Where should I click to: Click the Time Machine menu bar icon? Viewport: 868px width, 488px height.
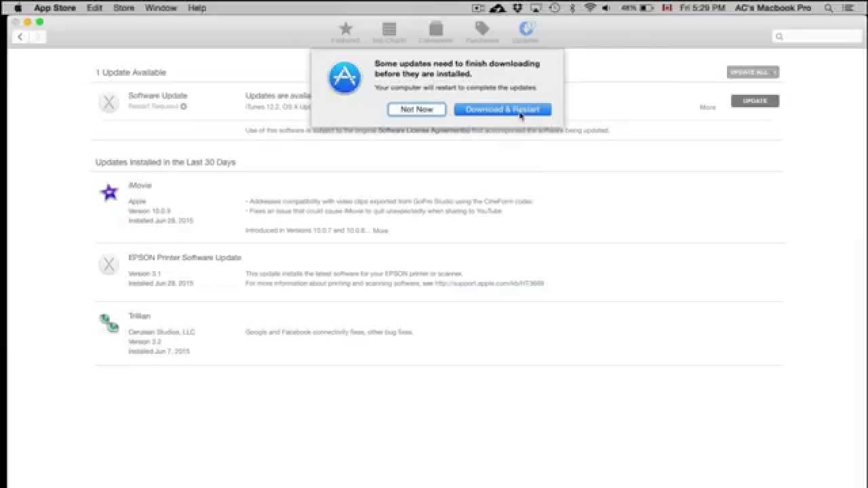coord(555,8)
